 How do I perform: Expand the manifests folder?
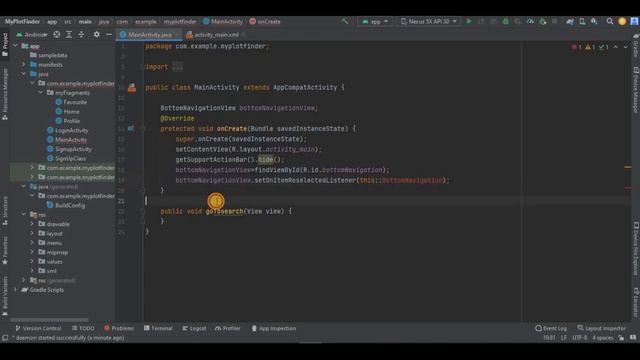[24, 64]
